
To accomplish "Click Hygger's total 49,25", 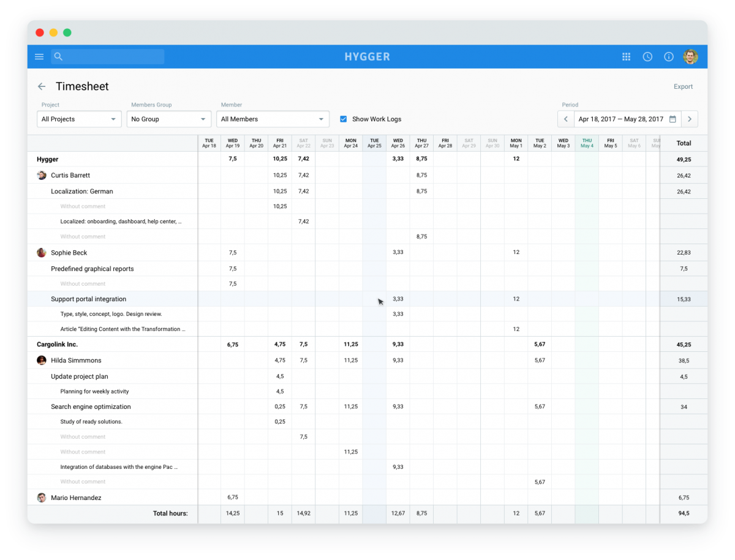I will click(x=684, y=160).
